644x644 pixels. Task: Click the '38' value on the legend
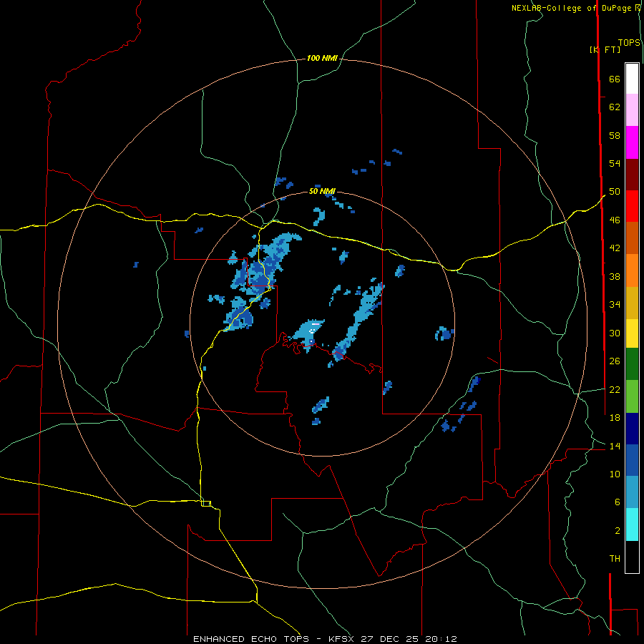[615, 276]
